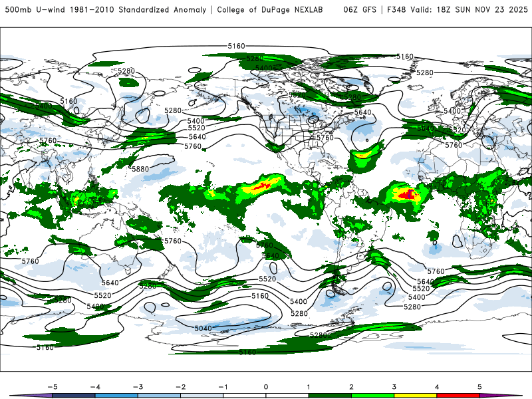Choose the pale blue -2 to -1 colorbar segment

[x=202, y=396]
